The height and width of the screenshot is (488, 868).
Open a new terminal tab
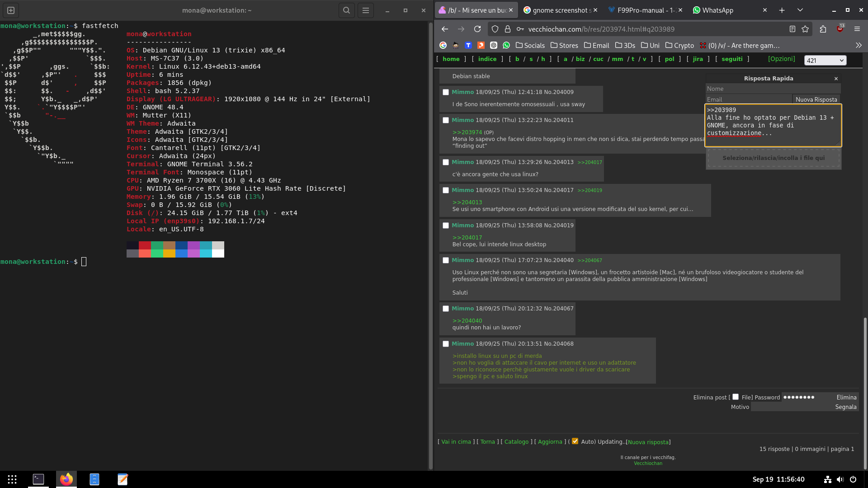pos(11,10)
